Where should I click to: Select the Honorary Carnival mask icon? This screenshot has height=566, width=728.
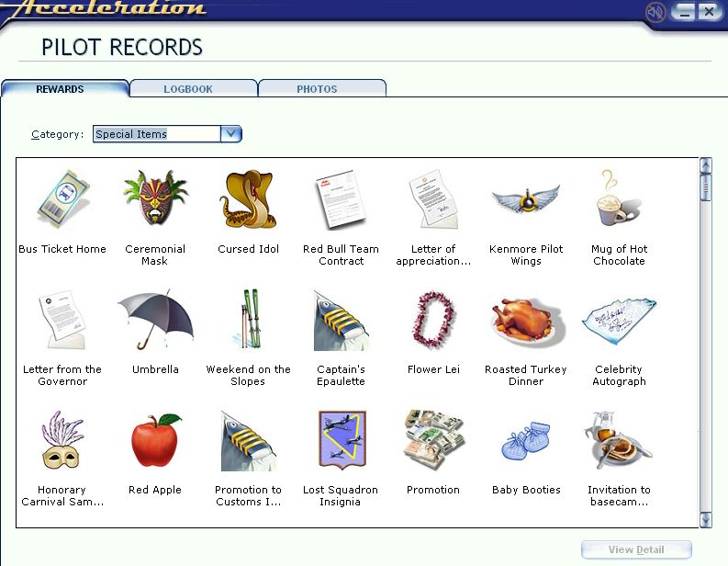point(62,440)
